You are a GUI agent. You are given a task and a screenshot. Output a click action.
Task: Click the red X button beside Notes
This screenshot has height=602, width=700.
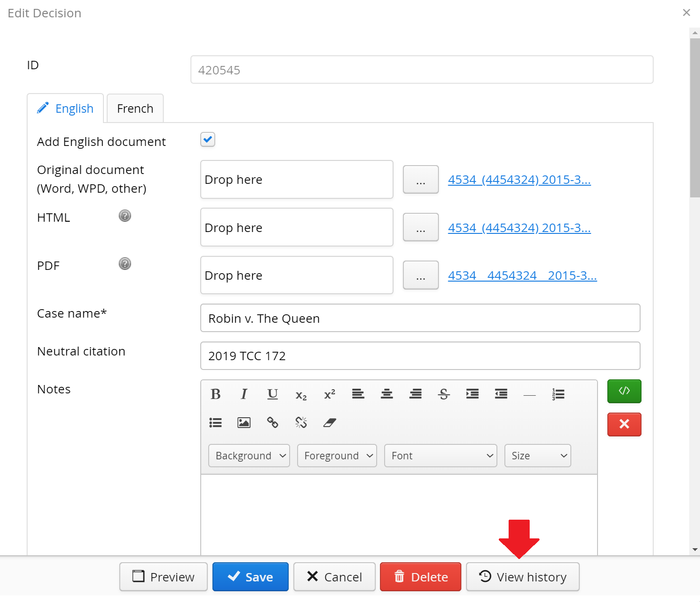[624, 424]
